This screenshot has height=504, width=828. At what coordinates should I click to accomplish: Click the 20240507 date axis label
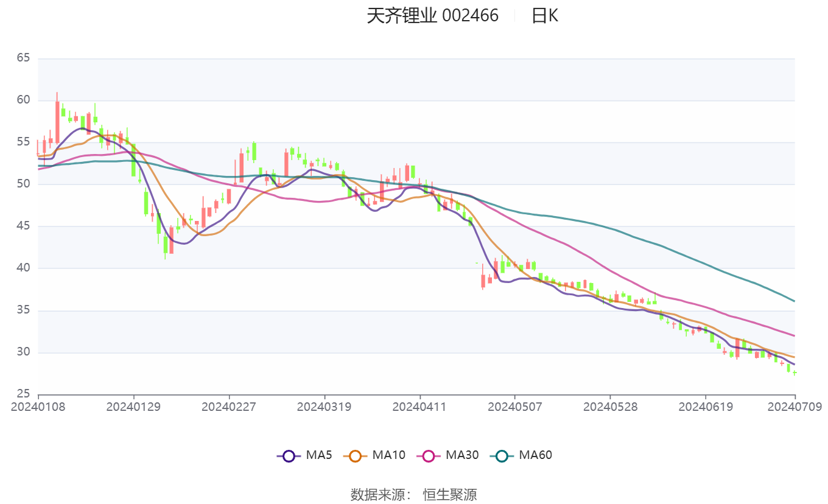(515, 407)
